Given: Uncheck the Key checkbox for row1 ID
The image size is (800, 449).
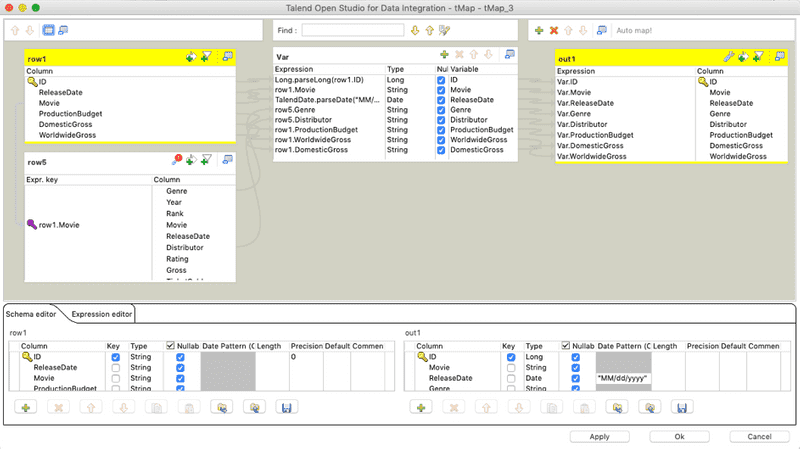Looking at the screenshot, I should pos(115,357).
